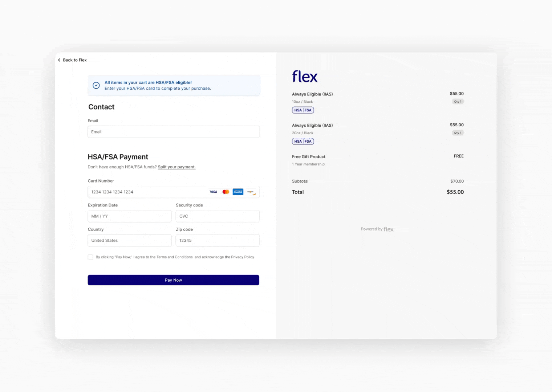Image resolution: width=552 pixels, height=392 pixels.
Task: Click the HSA/FSA Payment heading
Action: tap(118, 157)
